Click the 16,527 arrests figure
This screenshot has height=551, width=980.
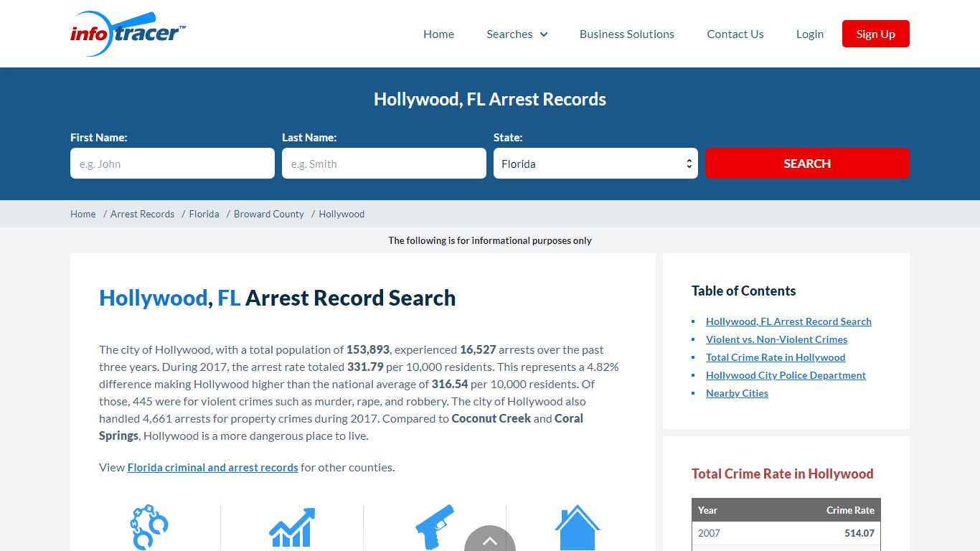[x=478, y=349]
